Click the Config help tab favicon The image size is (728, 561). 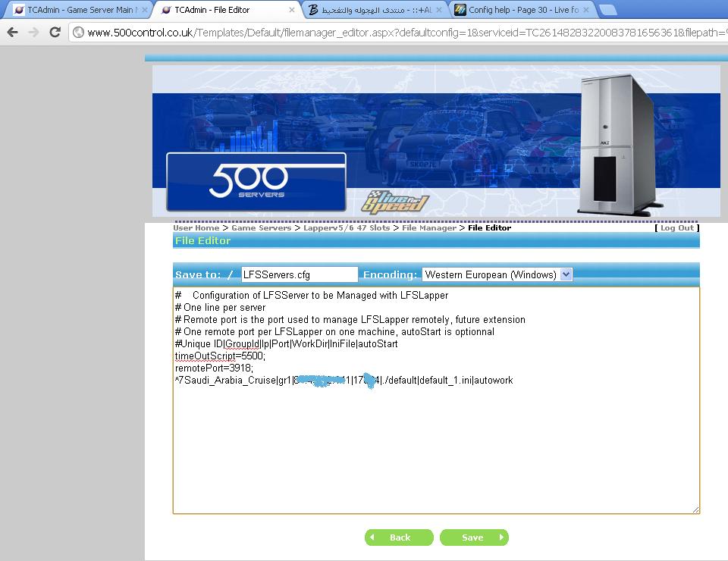(x=460, y=10)
